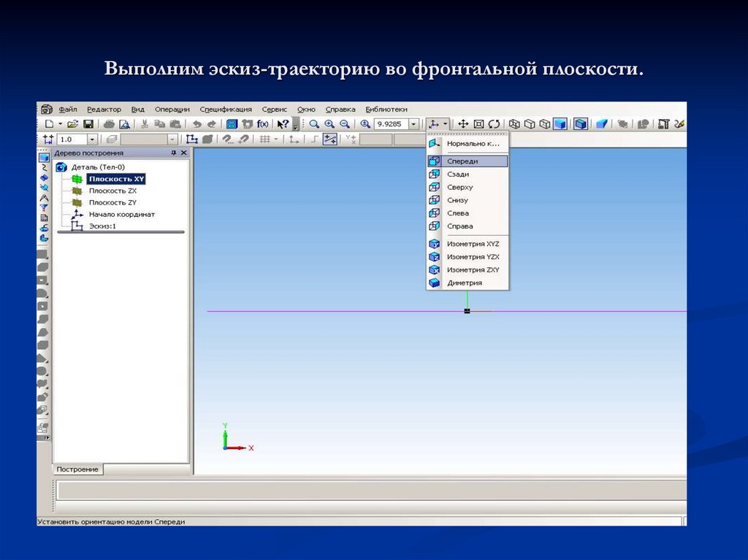Select Изометрия XYZ from orientation list

(x=475, y=243)
